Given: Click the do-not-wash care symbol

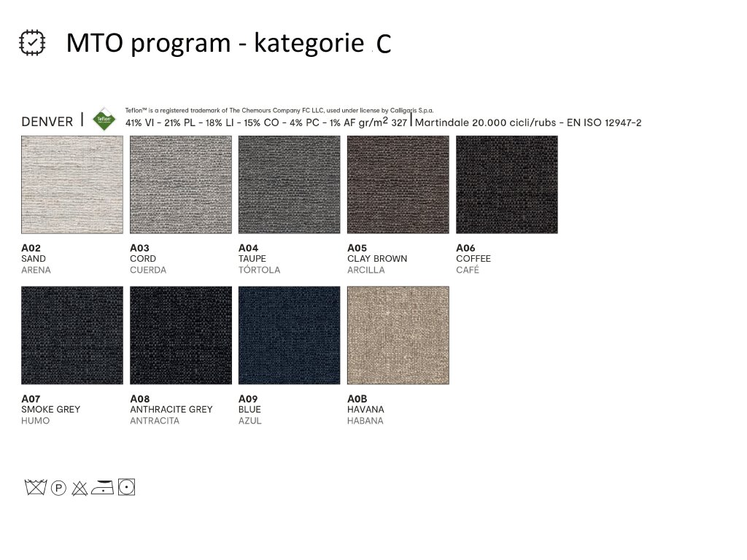Looking at the screenshot, I should 36,487.
